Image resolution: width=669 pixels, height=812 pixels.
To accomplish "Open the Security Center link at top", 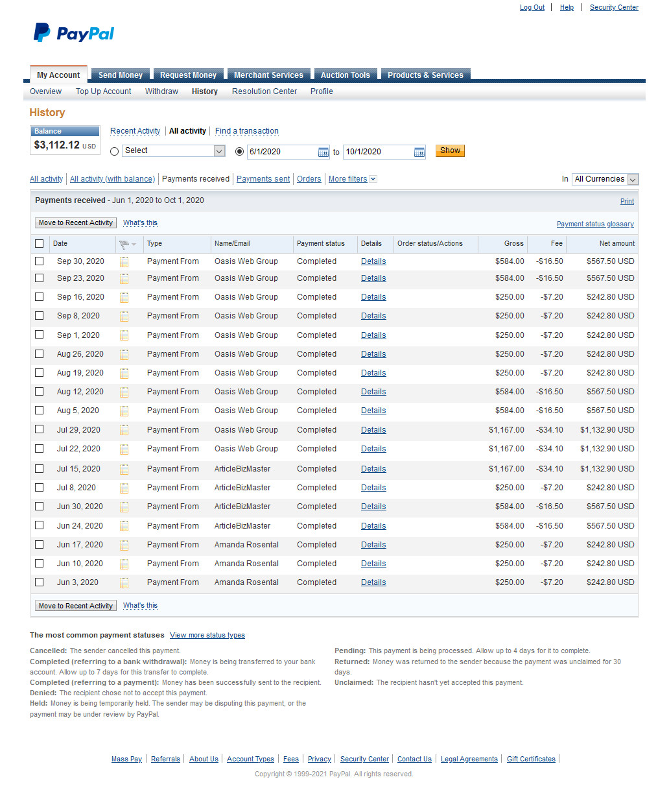I will [614, 8].
